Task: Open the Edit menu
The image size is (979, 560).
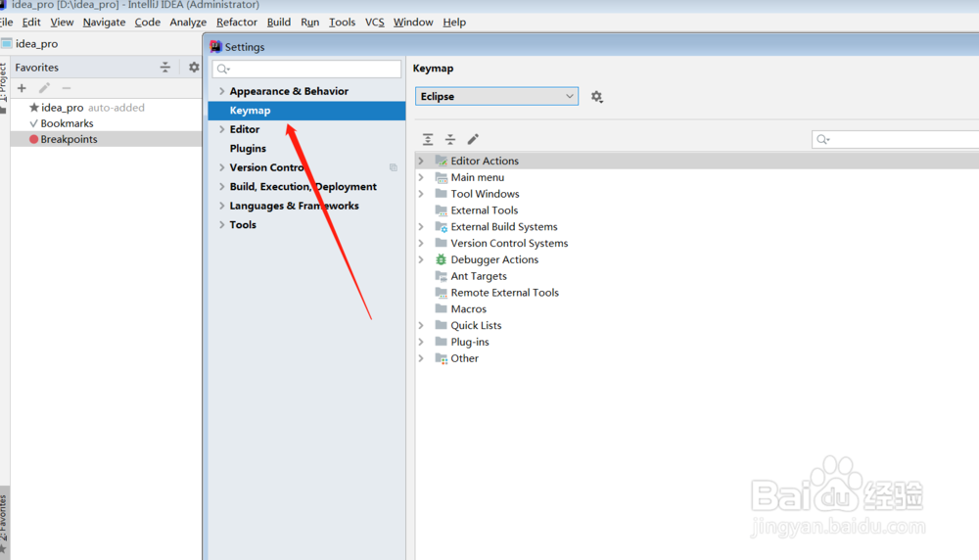Action: pos(31,22)
